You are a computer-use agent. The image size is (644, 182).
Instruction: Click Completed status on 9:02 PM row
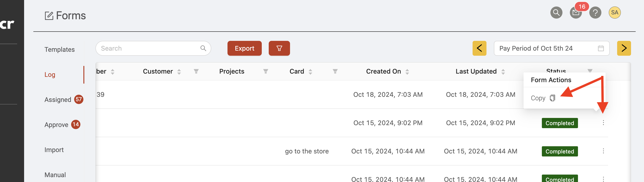click(560, 123)
